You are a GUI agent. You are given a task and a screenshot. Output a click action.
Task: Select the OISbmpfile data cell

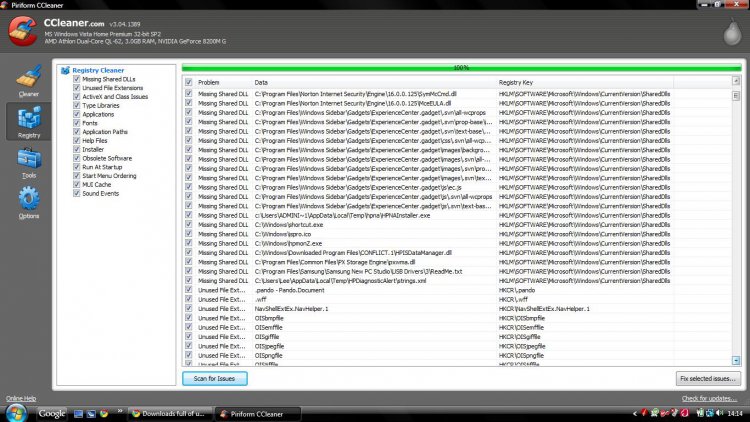pyautogui.click(x=269, y=318)
